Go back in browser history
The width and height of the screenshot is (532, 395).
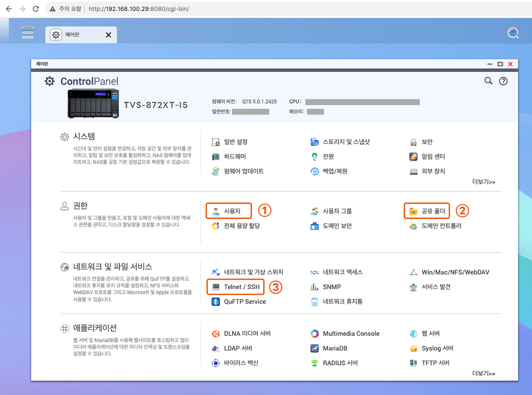(x=8, y=8)
